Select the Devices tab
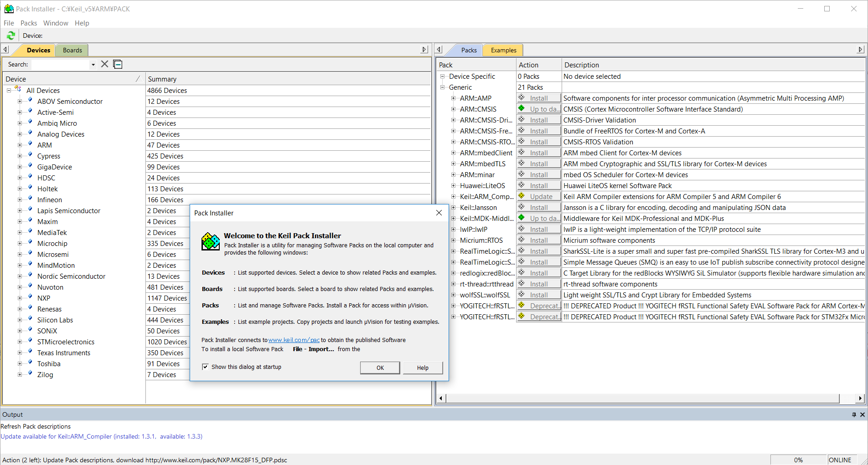Image resolution: width=868 pixels, height=465 pixels. pyautogui.click(x=38, y=50)
